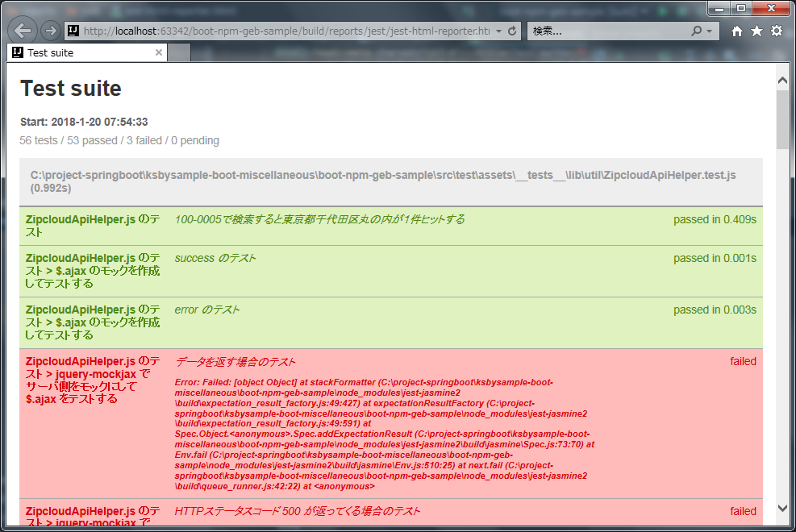Click the 100-0005 test title
Screen dimensions: 796x532
[320, 219]
